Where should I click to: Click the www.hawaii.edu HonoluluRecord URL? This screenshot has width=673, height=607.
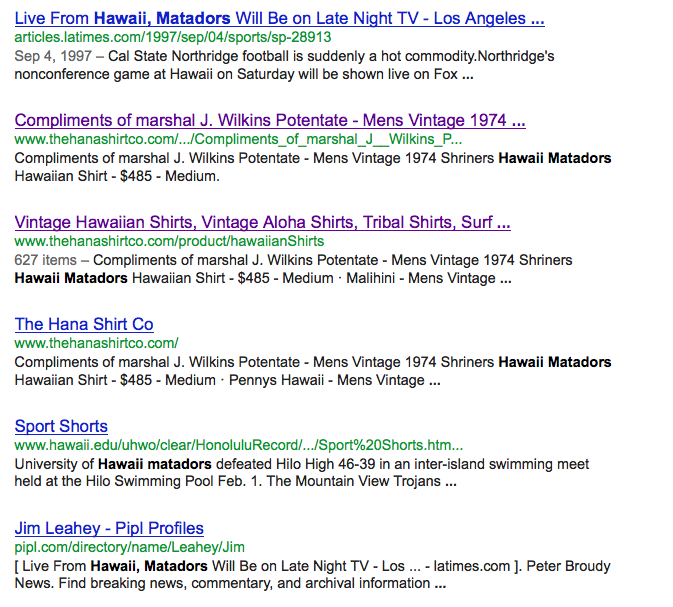click(238, 445)
